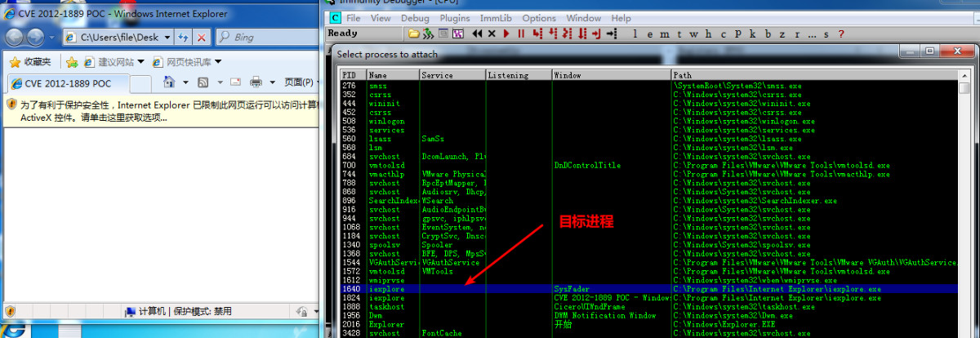The height and width of the screenshot is (338, 980).
Task: Click the Refresh button next to IE address bar
Action: coord(183,38)
